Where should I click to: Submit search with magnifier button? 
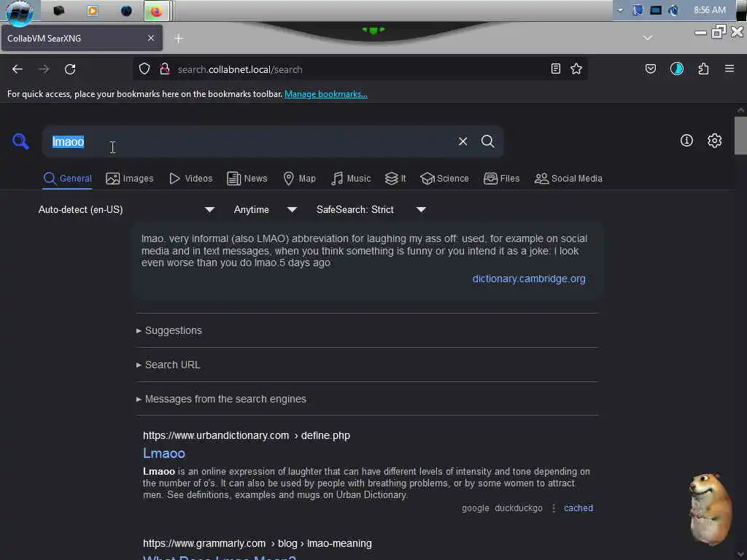[487, 141]
